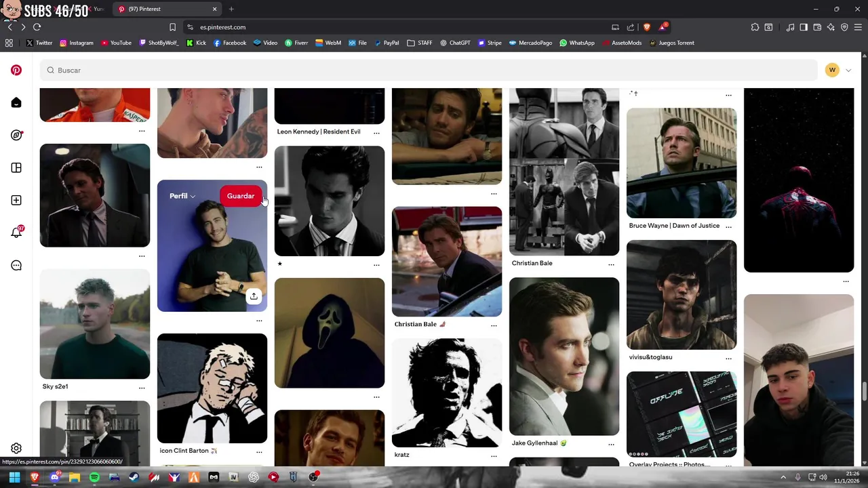Open the STAFF bookmarks folder
This screenshot has width=868, height=488.
420,43
